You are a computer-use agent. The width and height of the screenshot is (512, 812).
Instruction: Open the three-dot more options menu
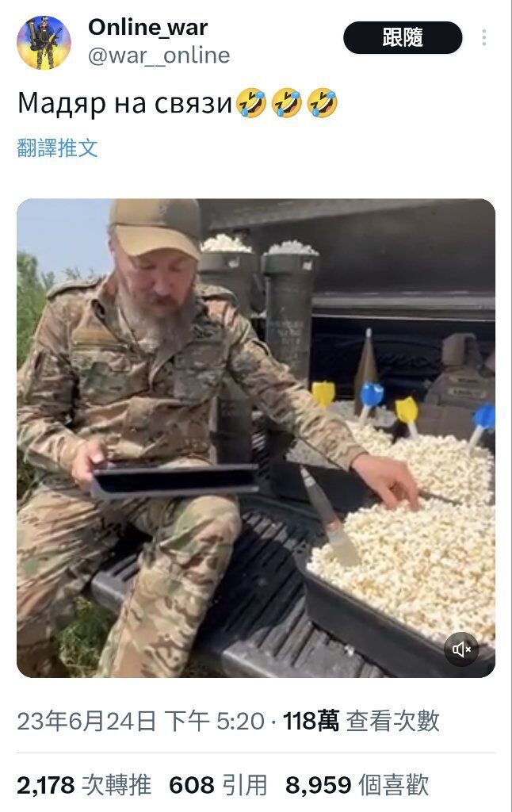coord(483,38)
